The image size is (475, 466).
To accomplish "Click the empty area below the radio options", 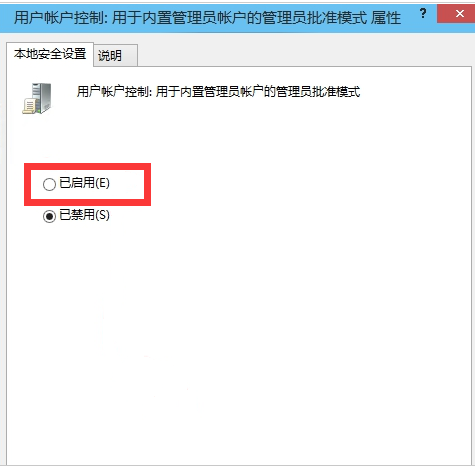I will [238, 333].
